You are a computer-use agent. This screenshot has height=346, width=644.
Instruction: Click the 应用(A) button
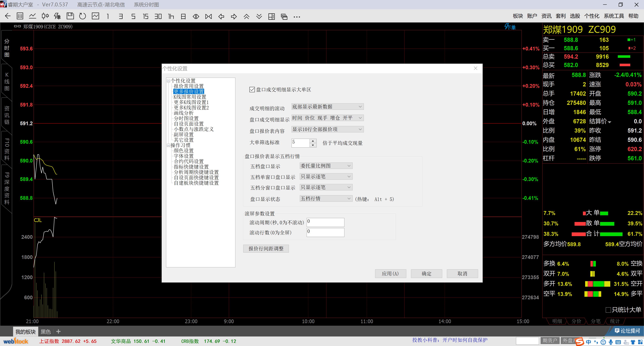pos(390,274)
